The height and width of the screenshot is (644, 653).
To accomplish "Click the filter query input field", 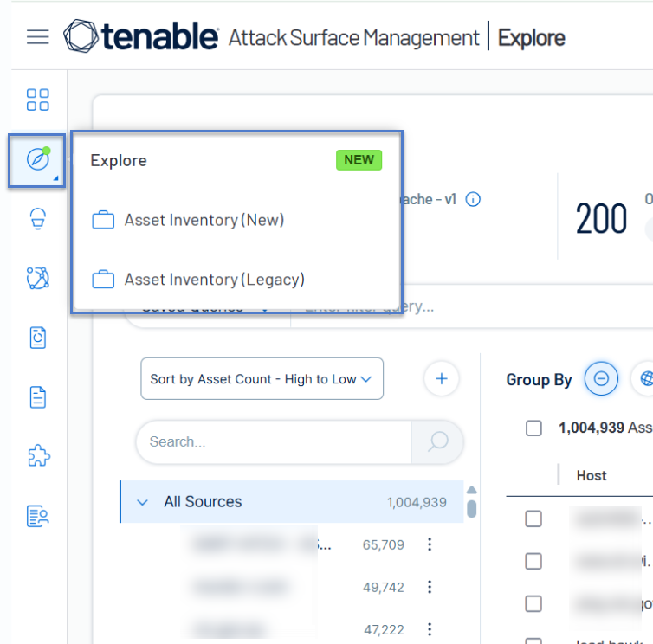I will [x=470, y=307].
